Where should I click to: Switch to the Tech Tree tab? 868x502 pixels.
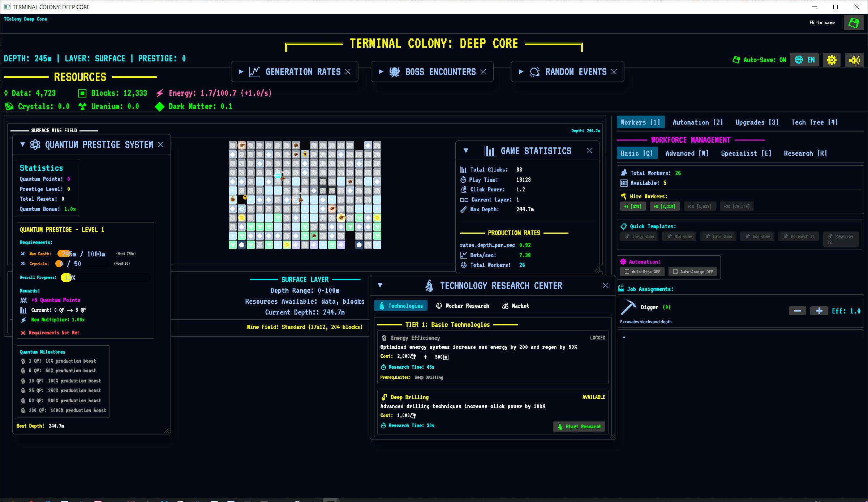(814, 122)
